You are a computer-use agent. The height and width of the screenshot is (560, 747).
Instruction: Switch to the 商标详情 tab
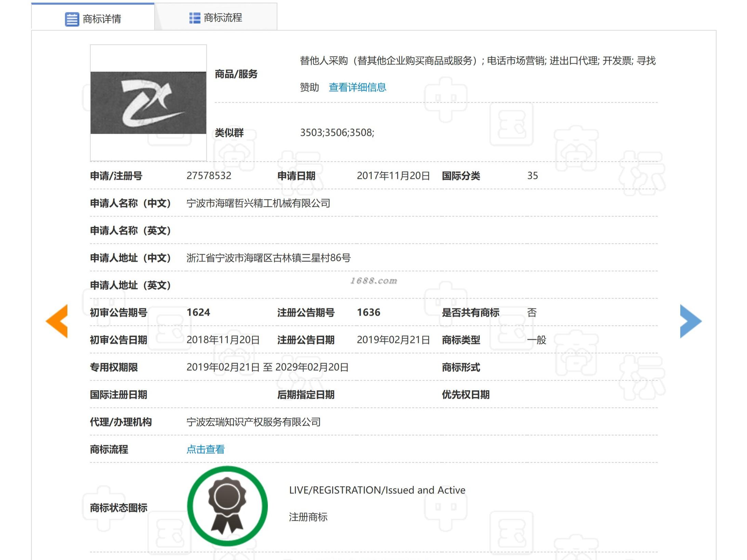(x=93, y=17)
